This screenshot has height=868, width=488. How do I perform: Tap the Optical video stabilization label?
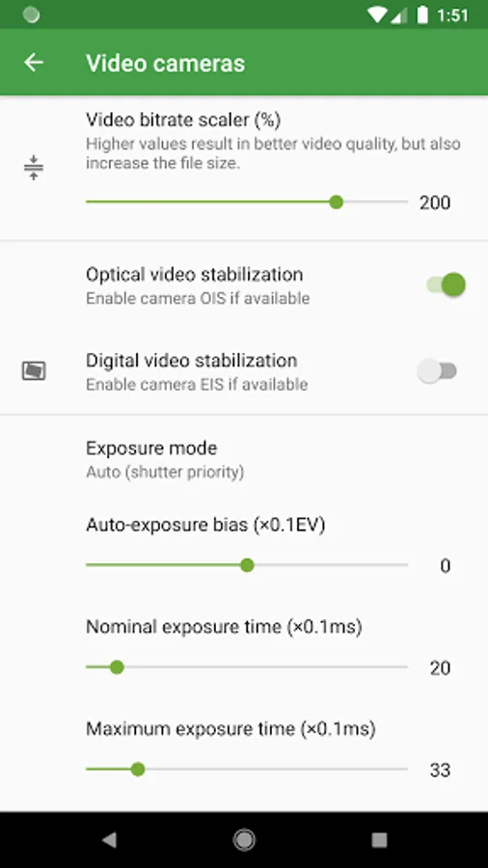[x=194, y=275]
